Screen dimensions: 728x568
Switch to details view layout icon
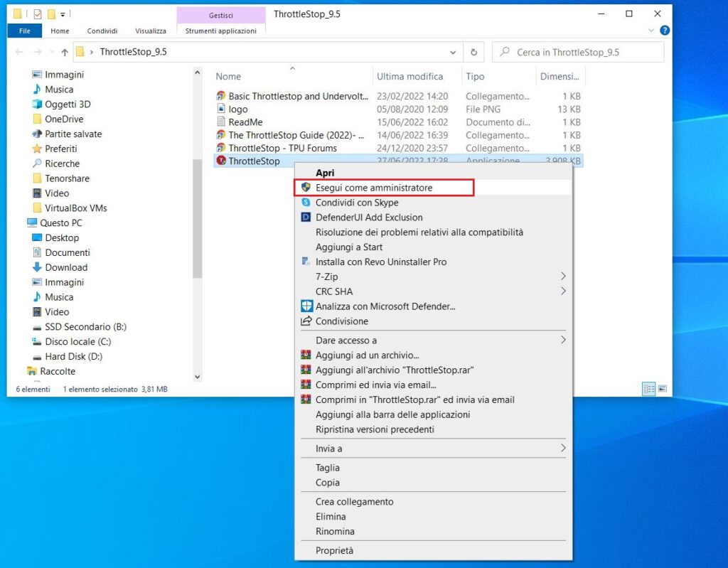pyautogui.click(x=648, y=389)
